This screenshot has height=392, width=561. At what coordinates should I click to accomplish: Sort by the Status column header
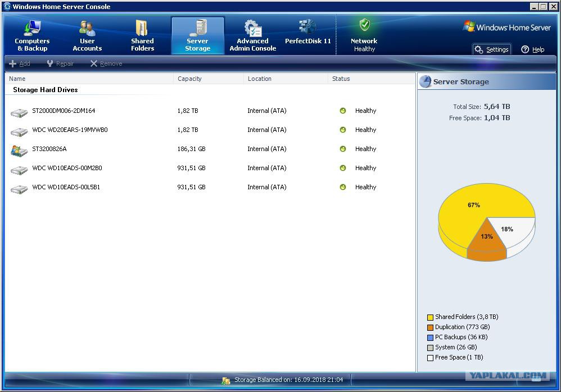371,79
